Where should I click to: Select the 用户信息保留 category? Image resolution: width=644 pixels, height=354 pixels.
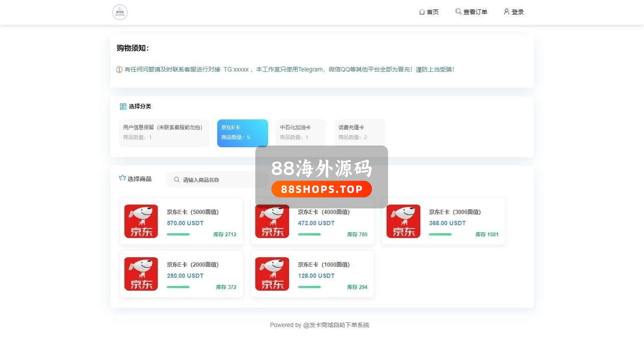click(164, 133)
